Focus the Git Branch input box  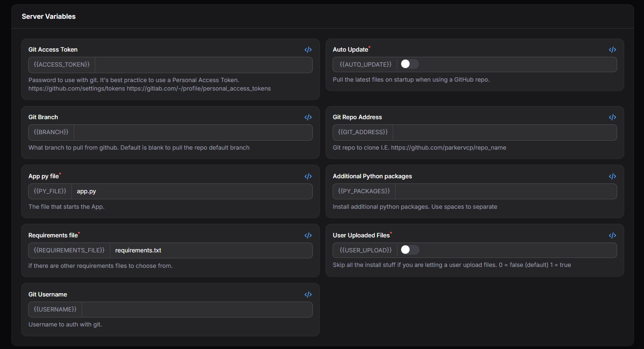click(x=193, y=132)
